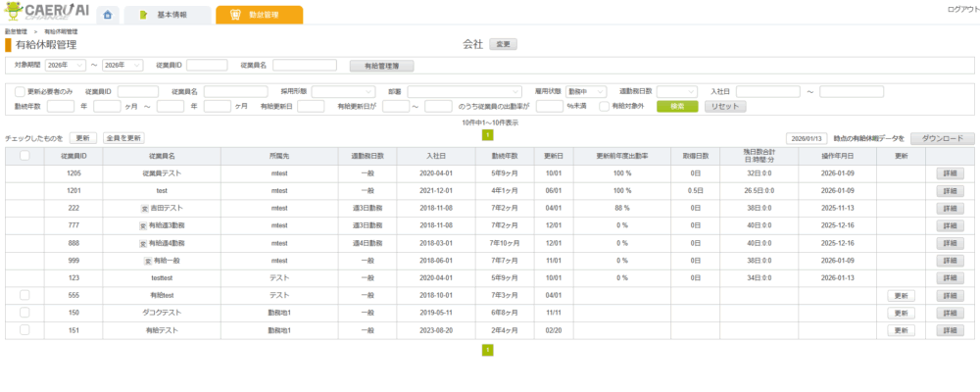Click page 1 button above the table
980x392 pixels.
pyautogui.click(x=487, y=135)
